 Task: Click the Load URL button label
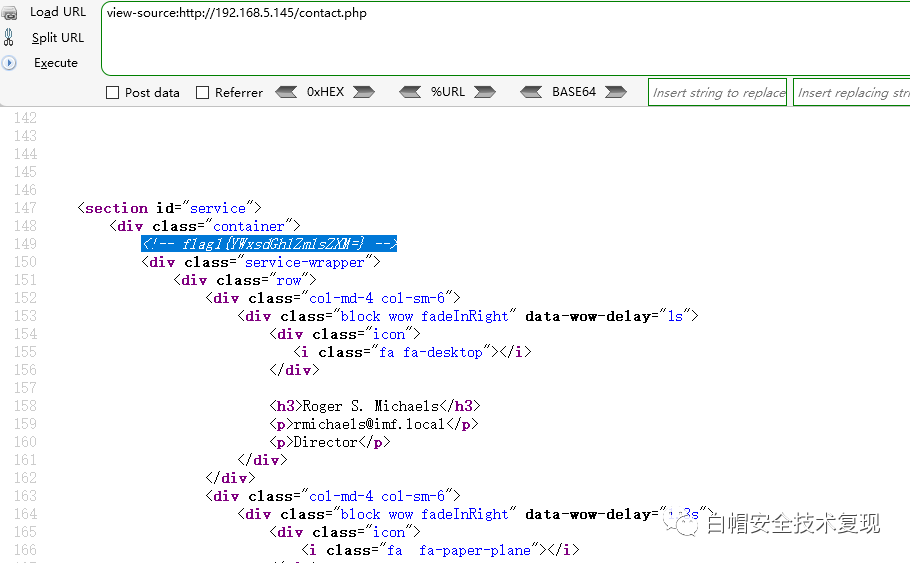(58, 12)
